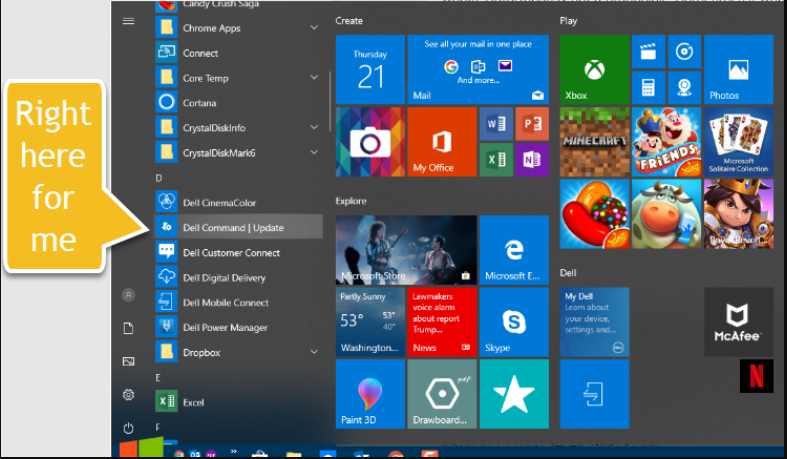Open the Movies & TV clapperboard tile
The image size is (787, 459).
point(648,52)
